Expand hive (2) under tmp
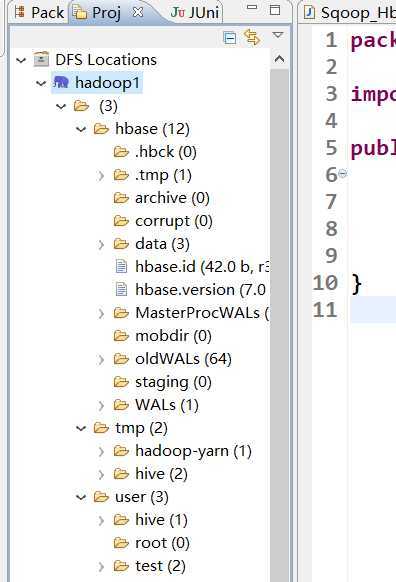 pos(101,474)
